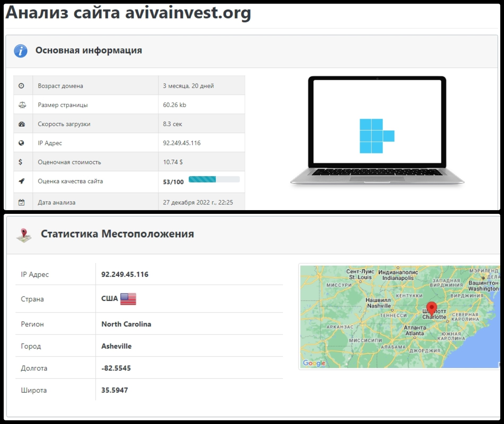Click the Регион label
504x424 pixels.
click(x=32, y=324)
